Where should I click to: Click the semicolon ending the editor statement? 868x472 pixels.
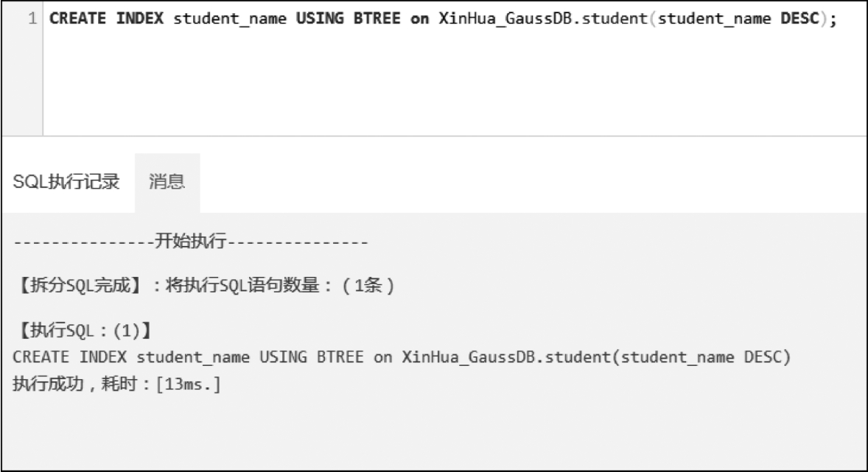[833, 18]
